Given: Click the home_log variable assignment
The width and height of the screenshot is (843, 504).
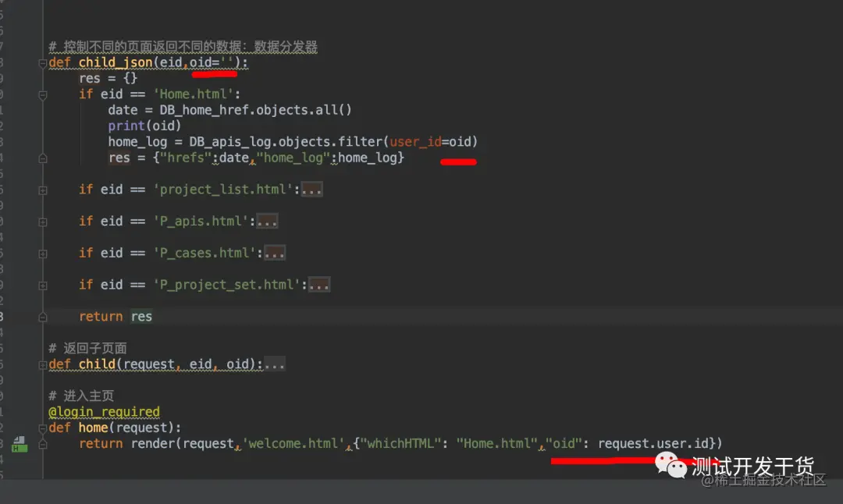Looking at the screenshot, I should [x=137, y=142].
